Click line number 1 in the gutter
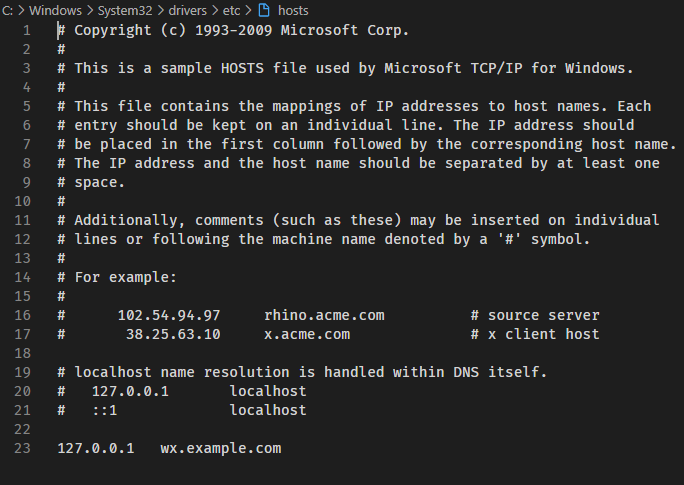This screenshot has width=684, height=485. click(x=27, y=30)
